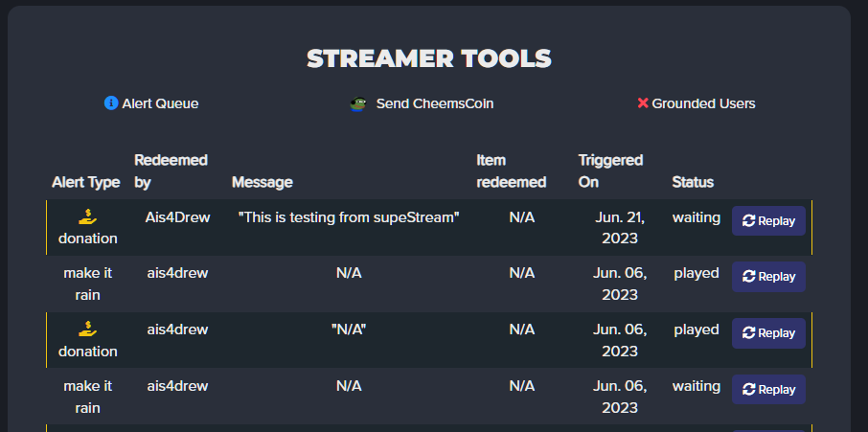Open the Grounded Users tab
The image size is (868, 432).
click(697, 103)
